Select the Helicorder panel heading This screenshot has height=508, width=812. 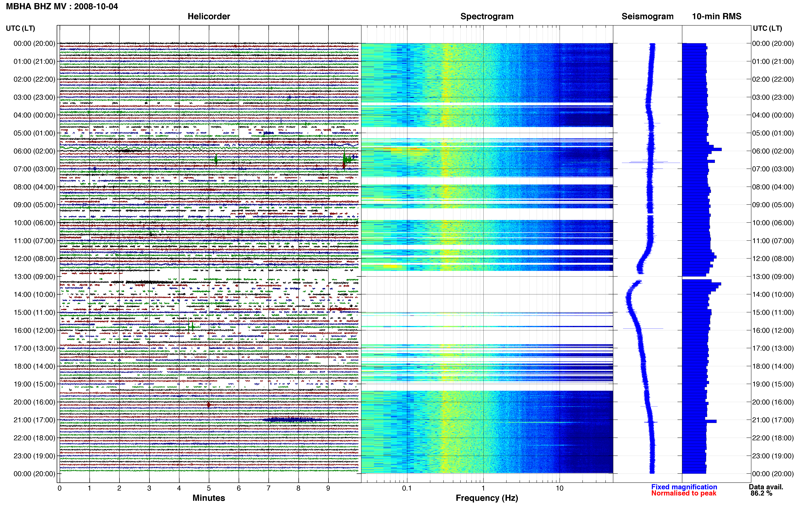pyautogui.click(x=208, y=16)
